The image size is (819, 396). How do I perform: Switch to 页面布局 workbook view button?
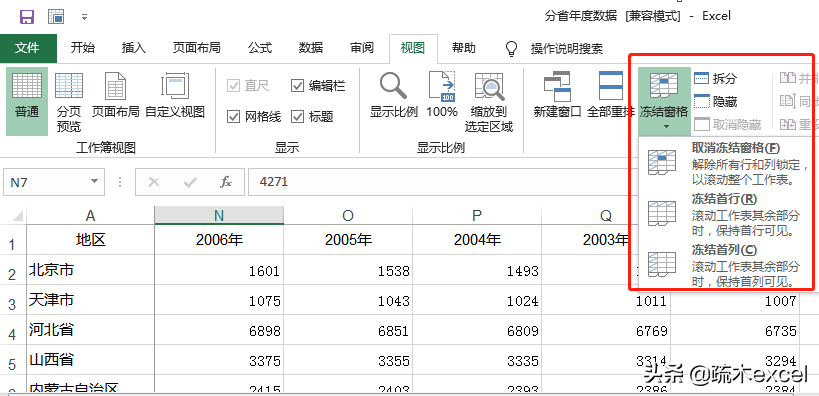click(x=115, y=95)
